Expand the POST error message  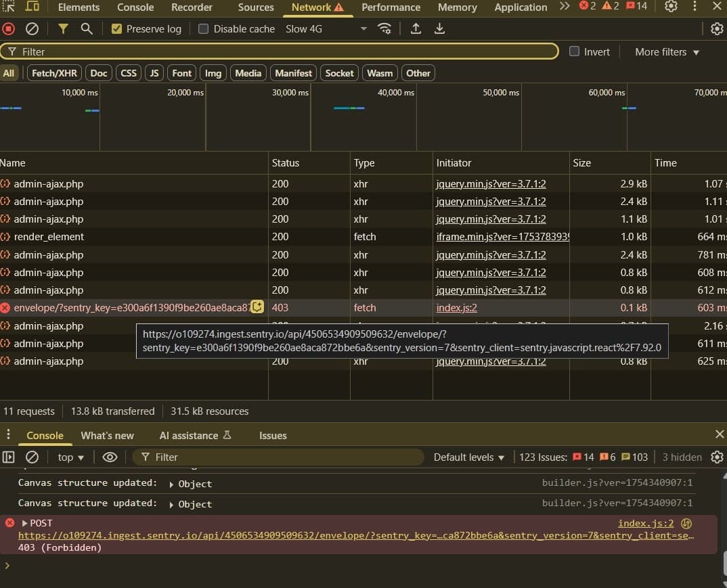pos(24,523)
